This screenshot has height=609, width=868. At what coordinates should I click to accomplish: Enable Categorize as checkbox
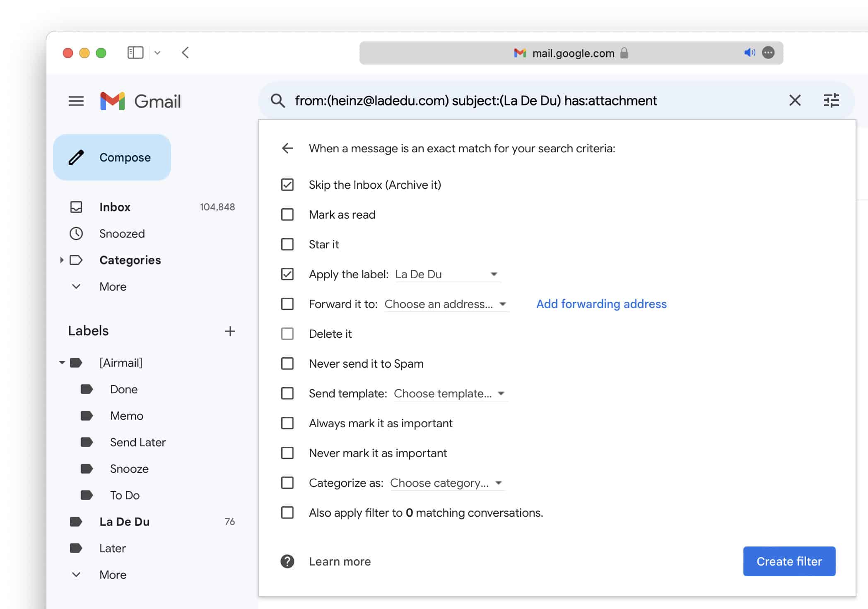pyautogui.click(x=287, y=483)
